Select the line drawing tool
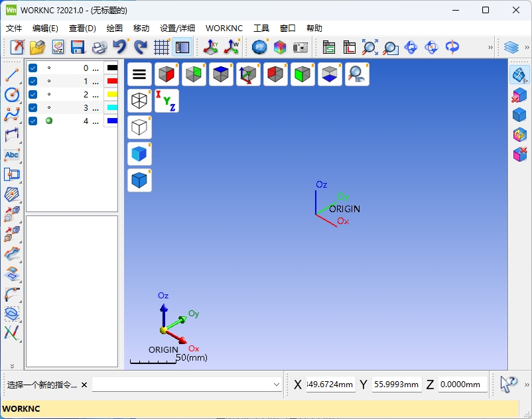 (x=11, y=75)
